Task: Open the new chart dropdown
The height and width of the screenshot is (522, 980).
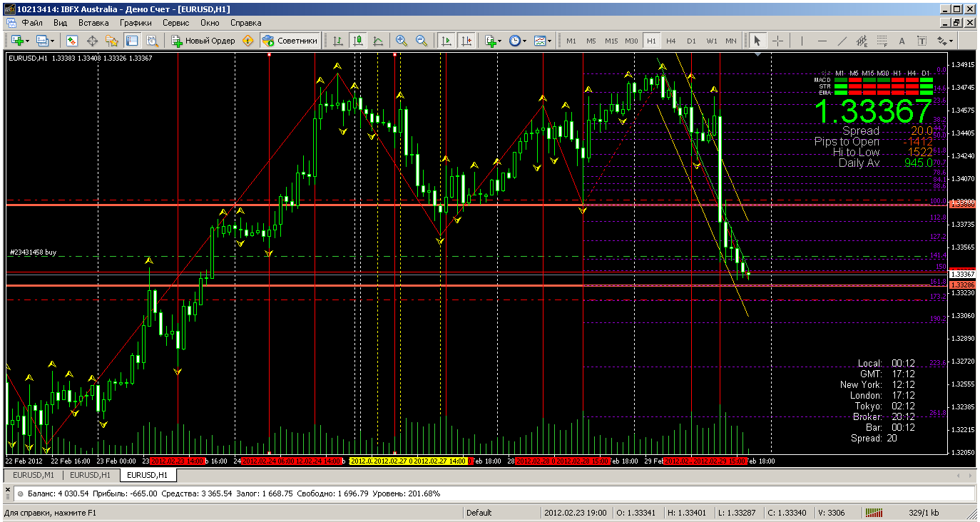Action: [x=19, y=41]
